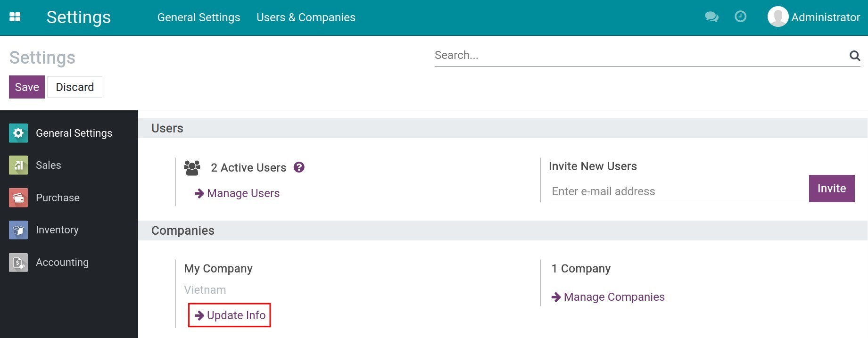Open the Manage Users link
The height and width of the screenshot is (338, 868).
237,193
